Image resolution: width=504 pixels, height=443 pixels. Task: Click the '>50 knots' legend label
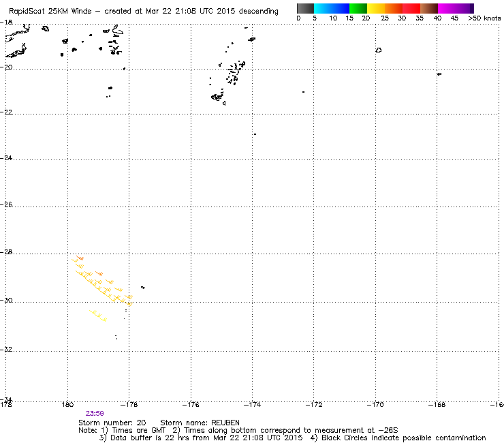[484, 18]
